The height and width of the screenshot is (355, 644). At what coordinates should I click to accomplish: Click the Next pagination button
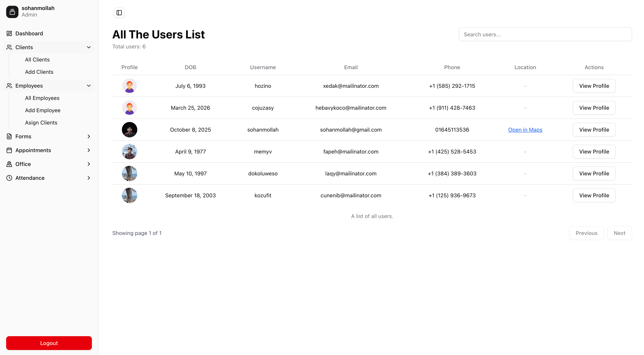pos(620,233)
